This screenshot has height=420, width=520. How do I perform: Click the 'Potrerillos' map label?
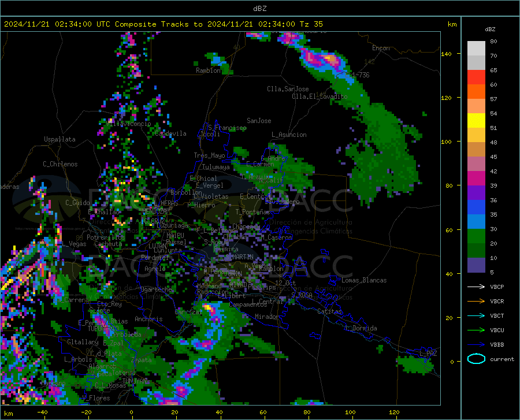pos(106,237)
